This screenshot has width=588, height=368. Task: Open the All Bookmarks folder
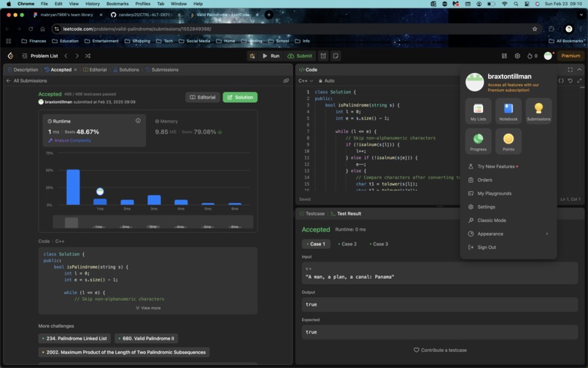tap(566, 41)
